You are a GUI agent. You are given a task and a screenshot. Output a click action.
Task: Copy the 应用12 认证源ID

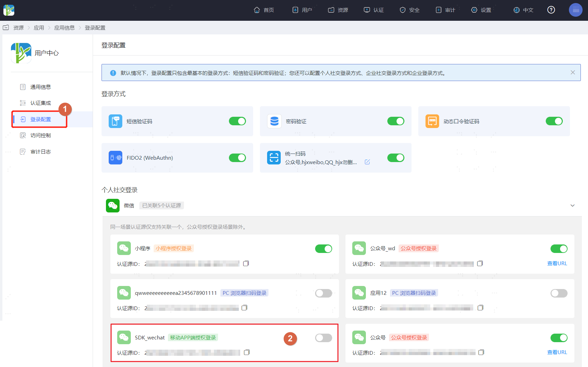point(480,308)
